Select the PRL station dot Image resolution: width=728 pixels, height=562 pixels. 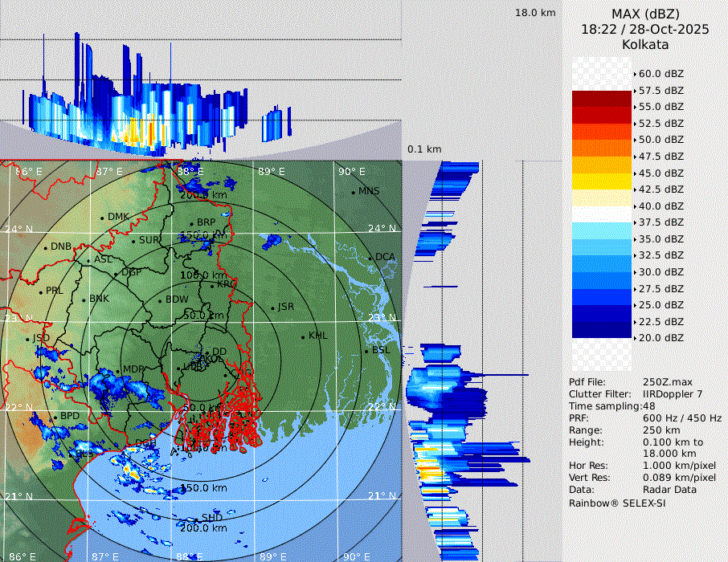pyautogui.click(x=41, y=291)
